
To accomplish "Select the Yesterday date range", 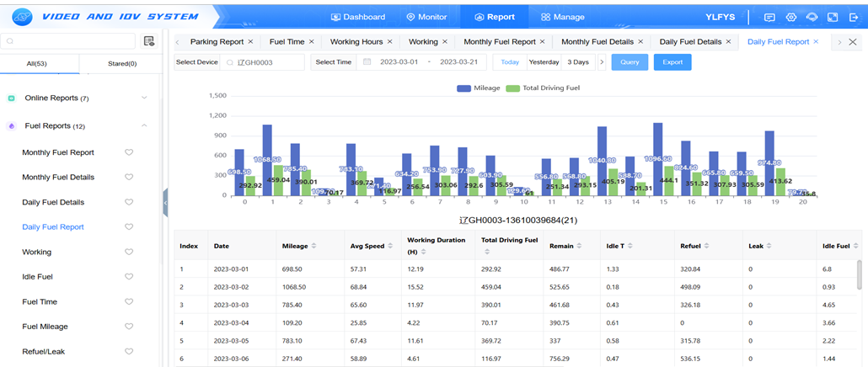I will coord(544,62).
